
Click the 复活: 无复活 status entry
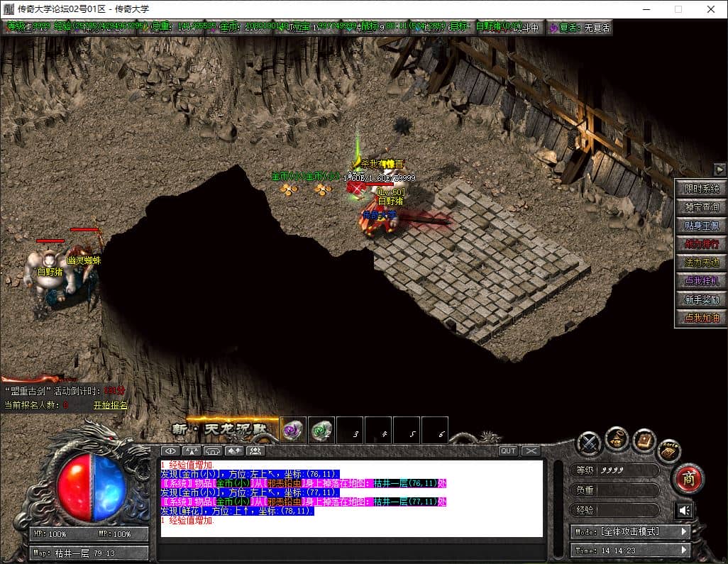(580, 28)
